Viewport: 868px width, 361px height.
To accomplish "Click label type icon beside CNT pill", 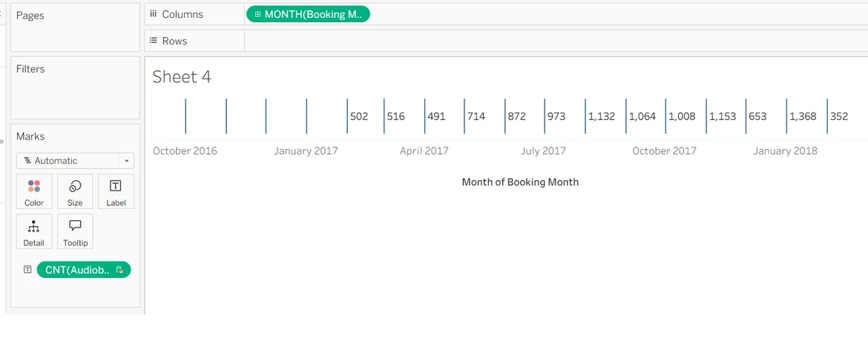I will click(27, 270).
